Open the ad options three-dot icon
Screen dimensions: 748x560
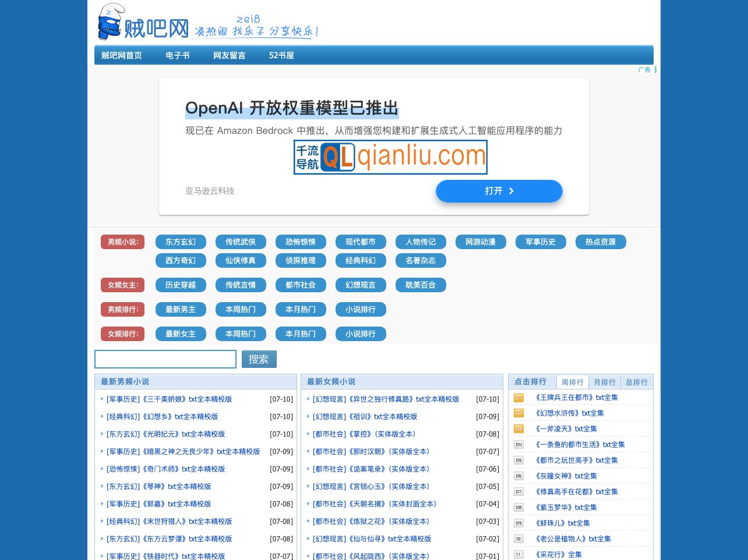click(655, 69)
